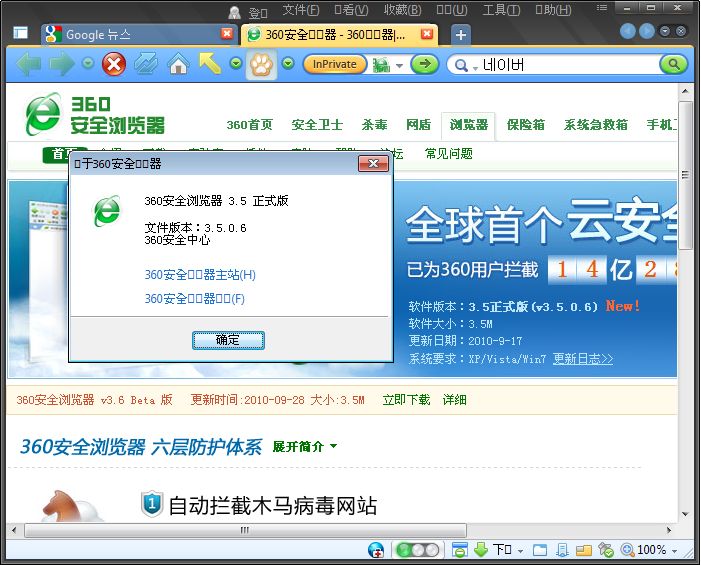Click the zoom magnifier icon next to 100%
The height and width of the screenshot is (565, 701).
click(628, 550)
